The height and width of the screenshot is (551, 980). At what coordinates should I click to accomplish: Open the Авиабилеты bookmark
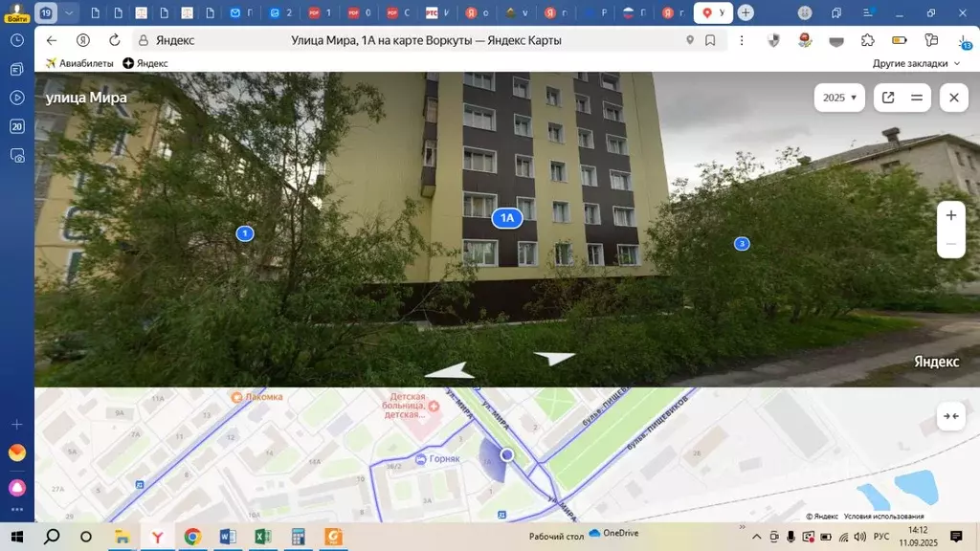coord(79,63)
